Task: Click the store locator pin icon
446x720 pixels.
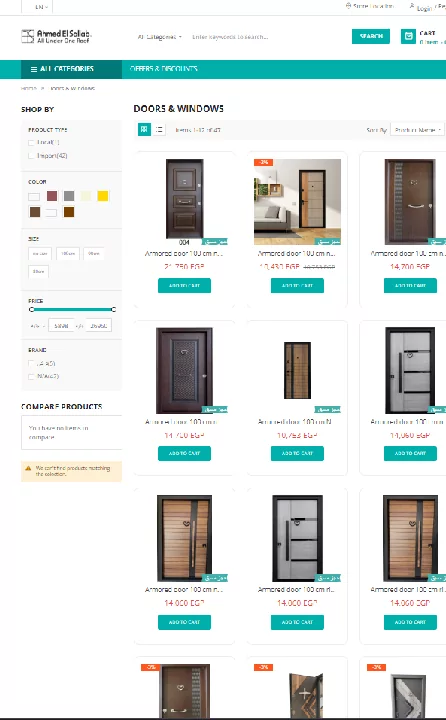Action: tap(348, 6)
